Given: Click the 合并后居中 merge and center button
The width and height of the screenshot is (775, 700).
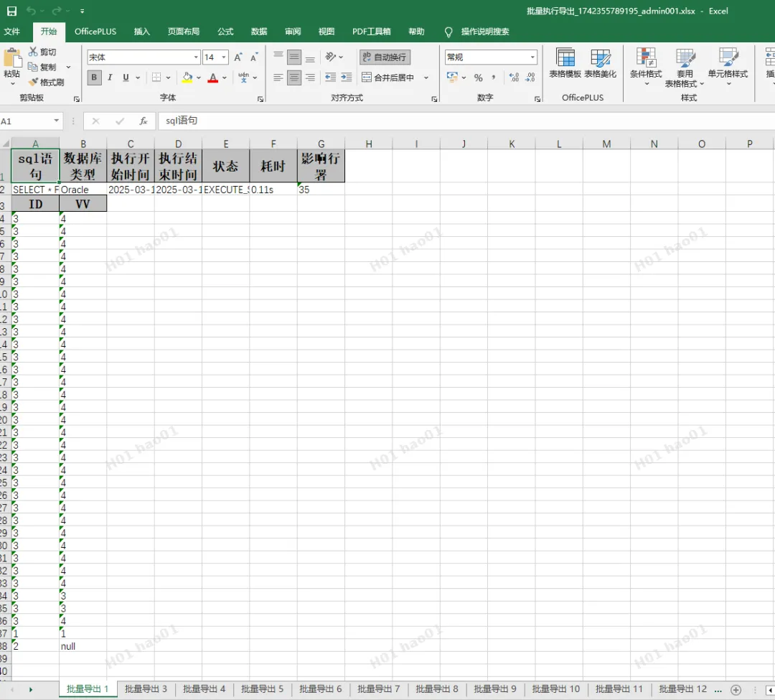Looking at the screenshot, I should tap(388, 78).
